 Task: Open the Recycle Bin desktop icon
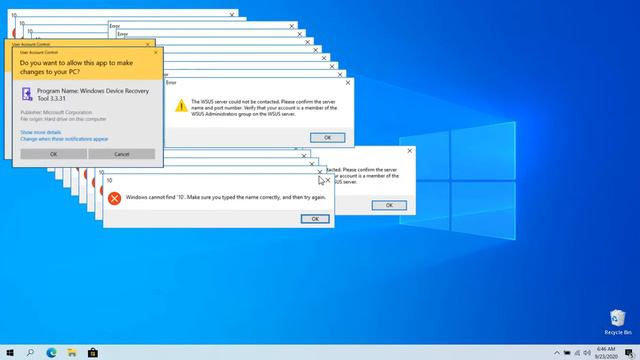click(x=618, y=322)
